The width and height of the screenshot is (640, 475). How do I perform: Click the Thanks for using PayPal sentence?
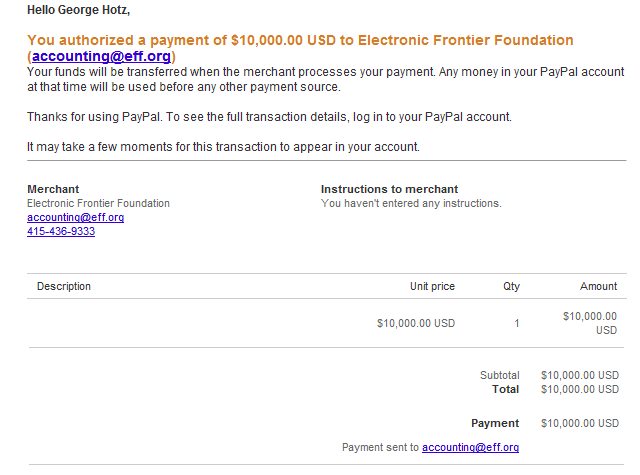[x=269, y=117]
